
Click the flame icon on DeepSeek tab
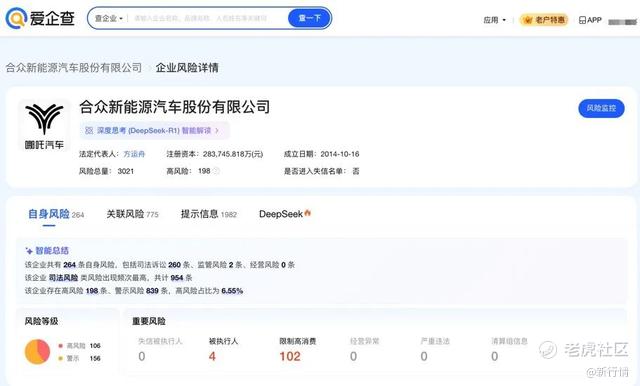pos(307,213)
